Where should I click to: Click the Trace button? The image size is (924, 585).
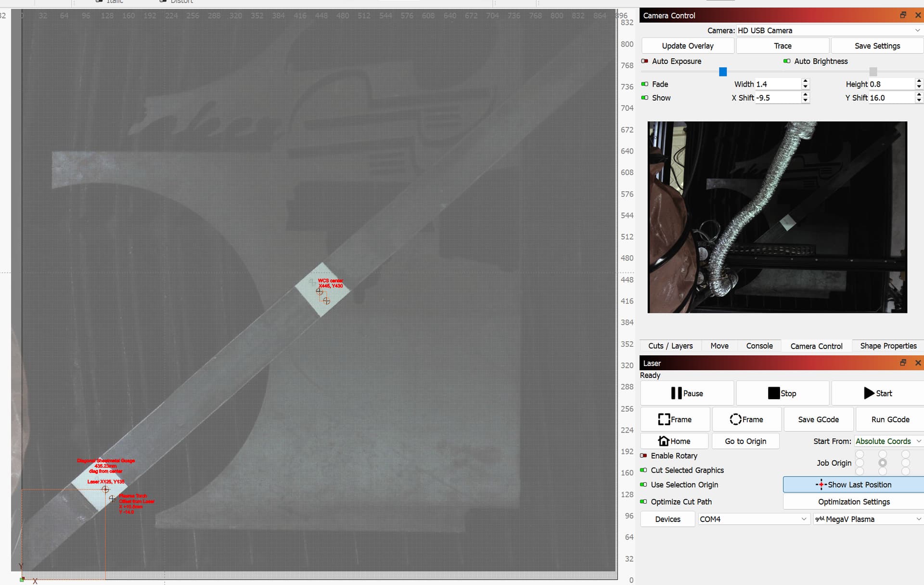click(x=783, y=46)
